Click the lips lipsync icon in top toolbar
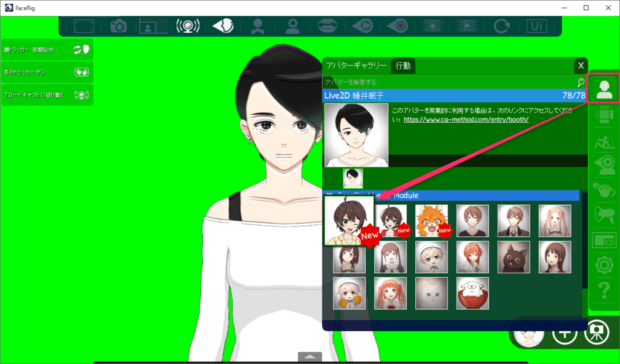 (328, 26)
